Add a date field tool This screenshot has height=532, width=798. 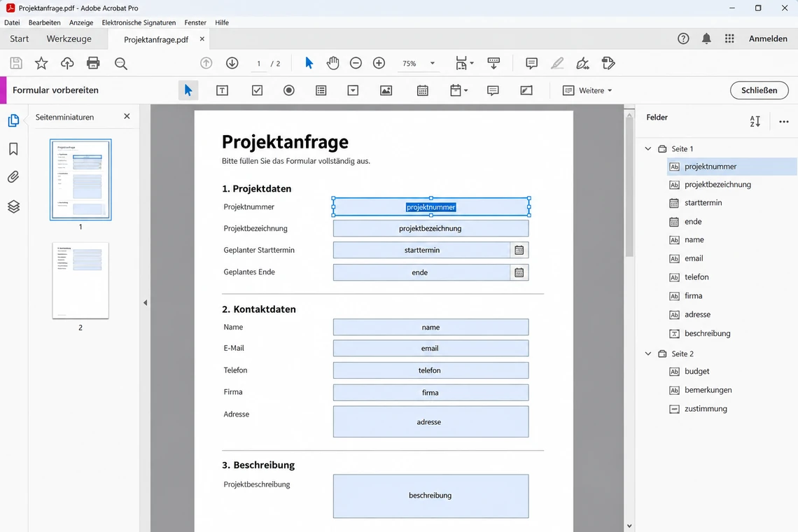click(422, 90)
